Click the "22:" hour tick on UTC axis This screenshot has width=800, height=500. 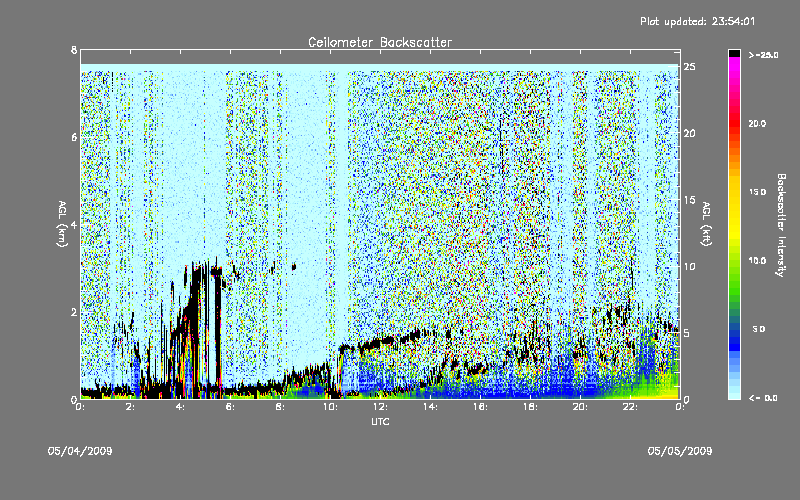630,407
